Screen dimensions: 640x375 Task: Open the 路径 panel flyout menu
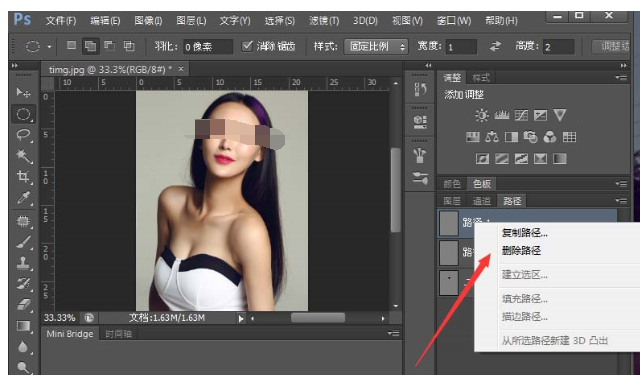pyautogui.click(x=621, y=201)
